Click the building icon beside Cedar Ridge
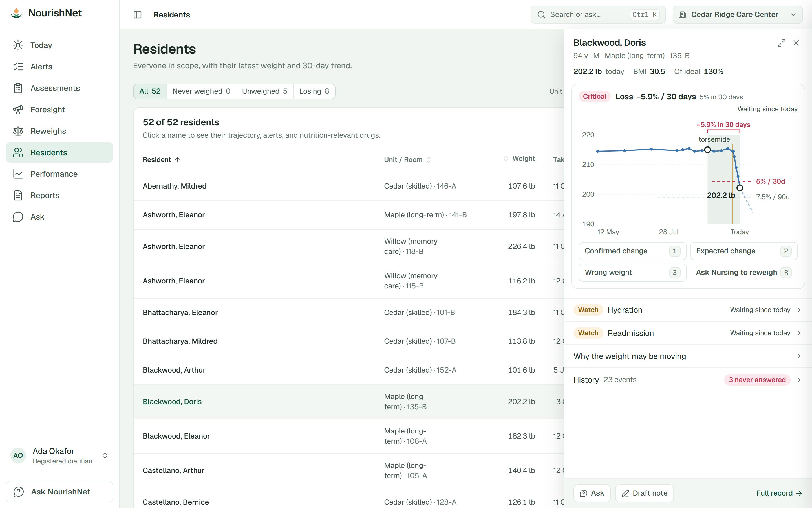 click(682, 14)
